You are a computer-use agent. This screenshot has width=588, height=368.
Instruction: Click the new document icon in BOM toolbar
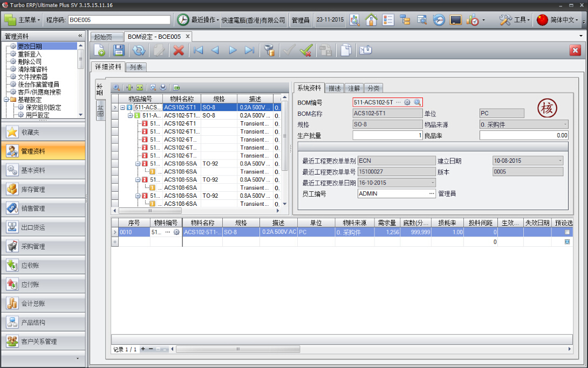click(99, 50)
